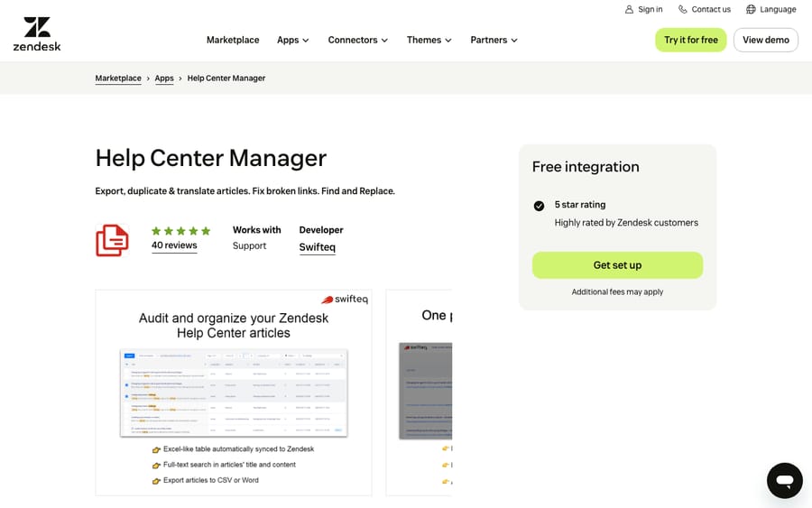Image resolution: width=812 pixels, height=508 pixels.
Task: Expand the Connectors dropdown menu
Action: click(x=357, y=40)
